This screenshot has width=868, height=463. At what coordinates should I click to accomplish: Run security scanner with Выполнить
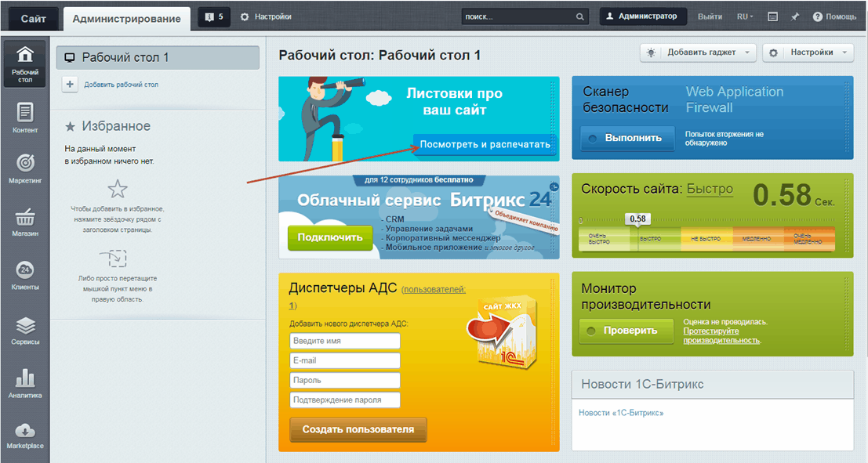(x=627, y=139)
